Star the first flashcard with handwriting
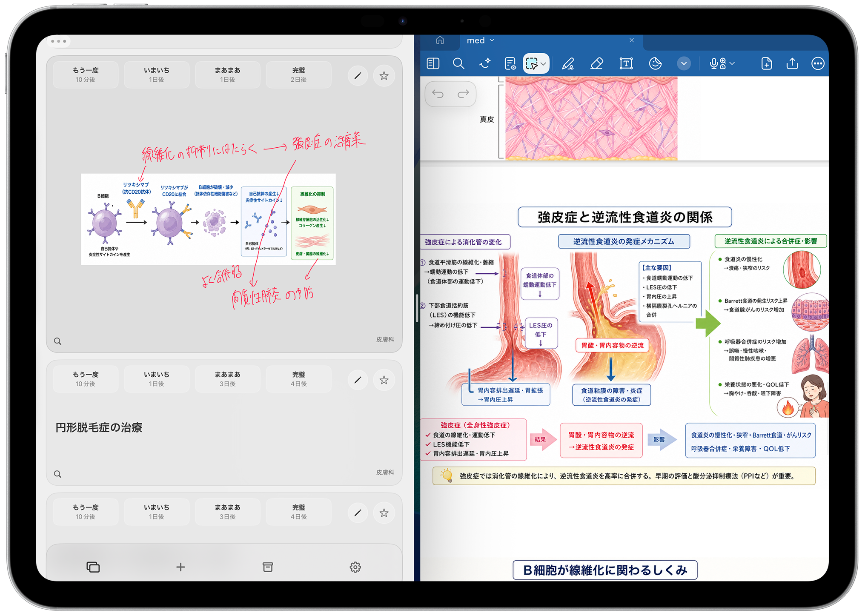 (384, 76)
